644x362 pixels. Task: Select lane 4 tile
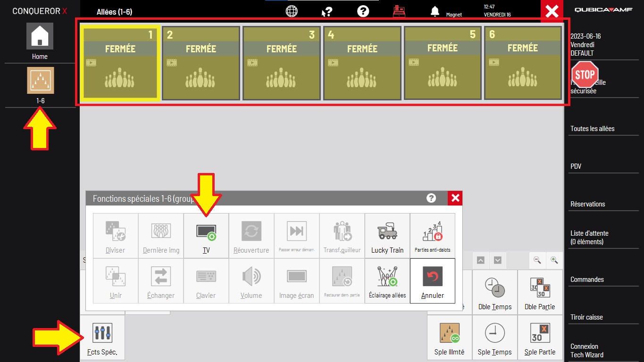click(x=362, y=63)
